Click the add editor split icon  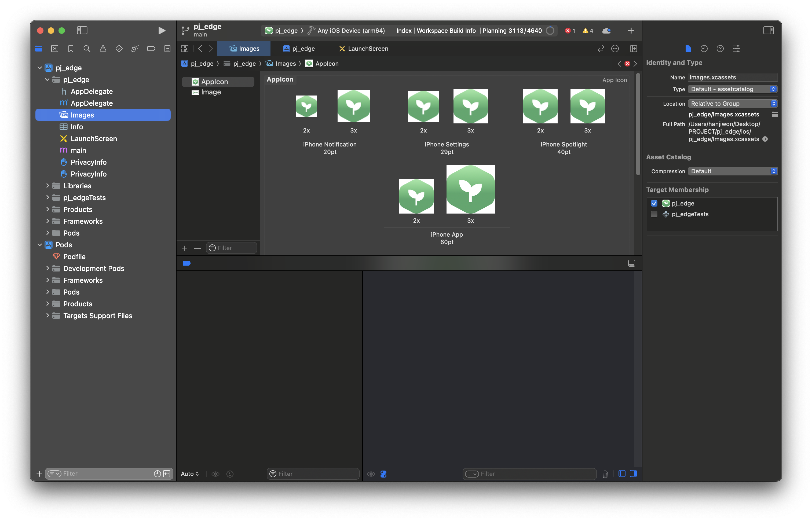tap(633, 49)
